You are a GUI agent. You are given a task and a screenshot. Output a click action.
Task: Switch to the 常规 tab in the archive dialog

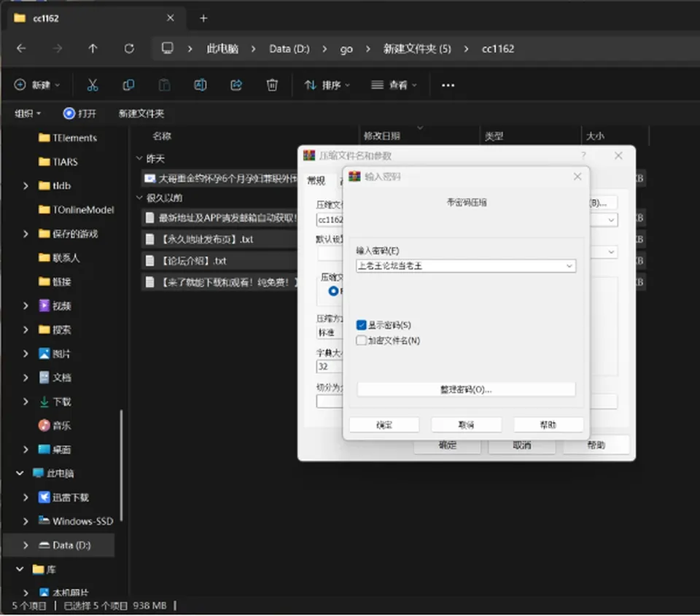tap(316, 181)
